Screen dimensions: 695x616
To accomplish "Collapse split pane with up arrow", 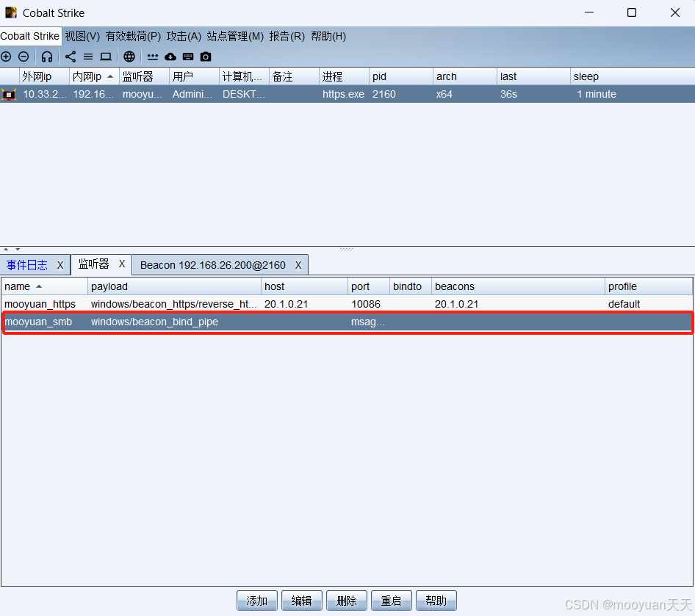I will [x=6, y=250].
